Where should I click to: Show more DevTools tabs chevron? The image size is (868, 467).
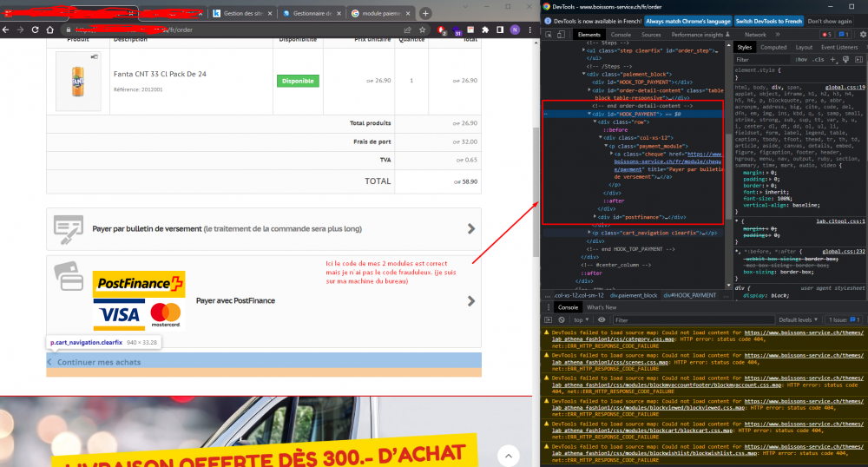click(x=778, y=35)
